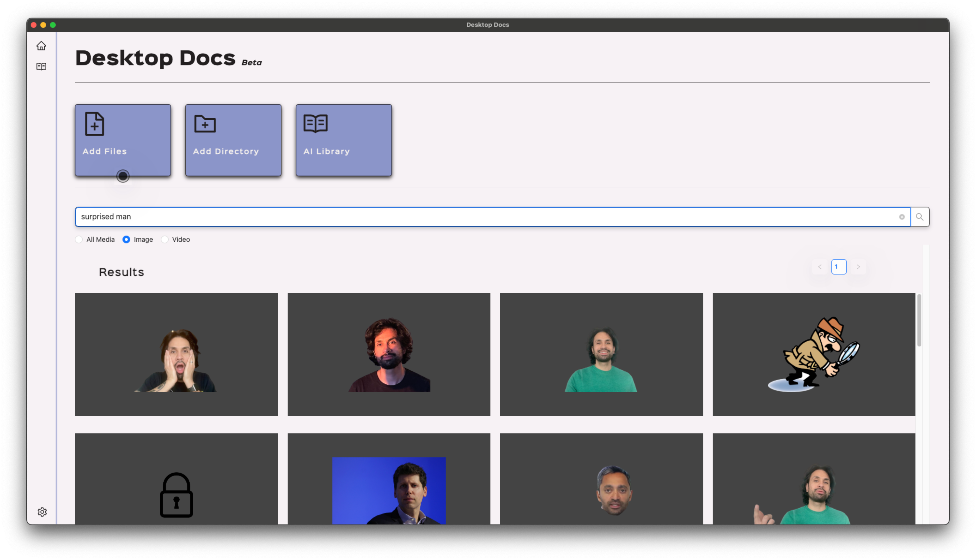Select the Video radio option
Screen dimensions: 976x560
click(x=165, y=240)
